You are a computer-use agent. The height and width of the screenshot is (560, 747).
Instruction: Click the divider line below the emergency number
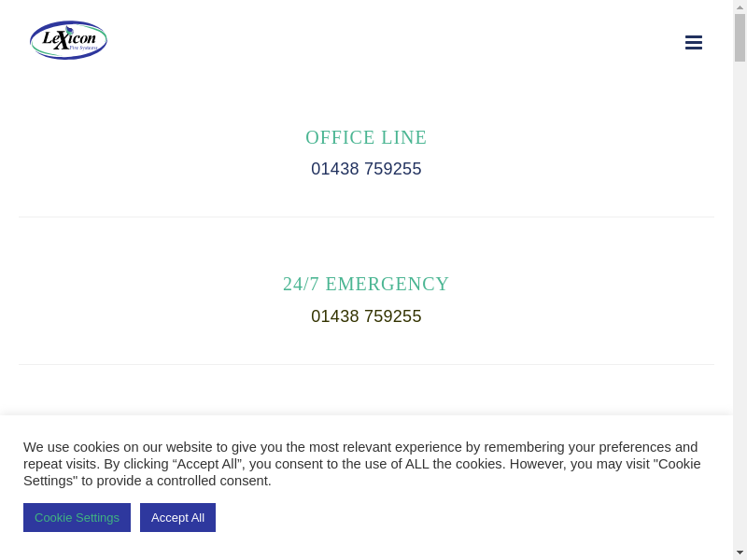[x=366, y=364]
